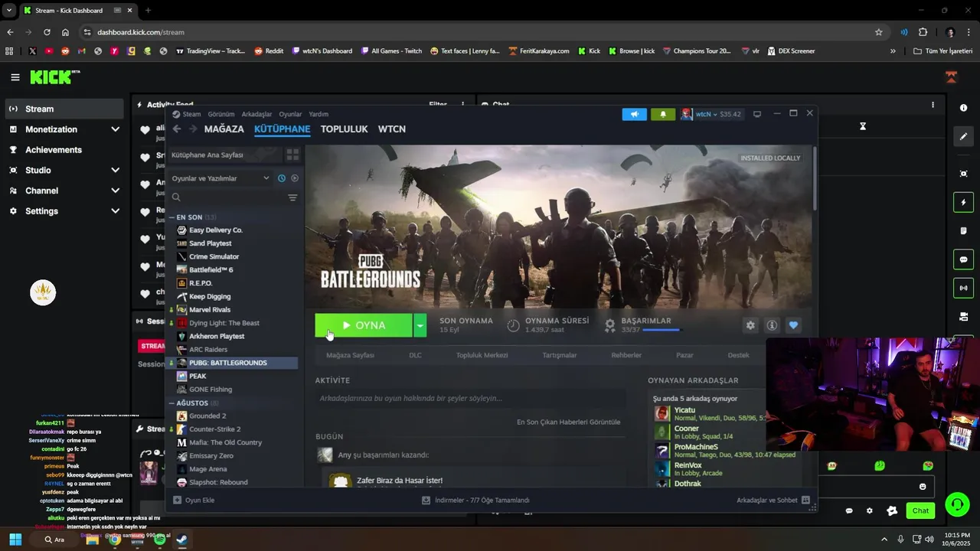The image size is (980, 551).
Task: Switch library to grid collections view icon
Action: tap(292, 155)
